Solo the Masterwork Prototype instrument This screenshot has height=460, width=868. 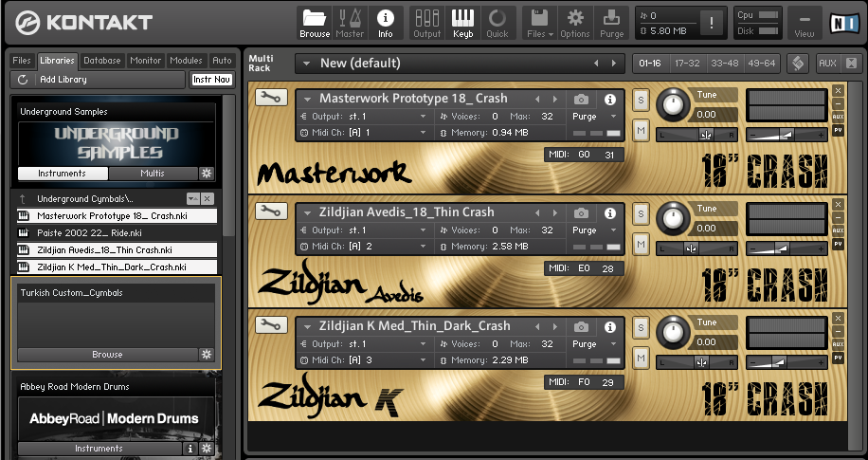pos(641,100)
